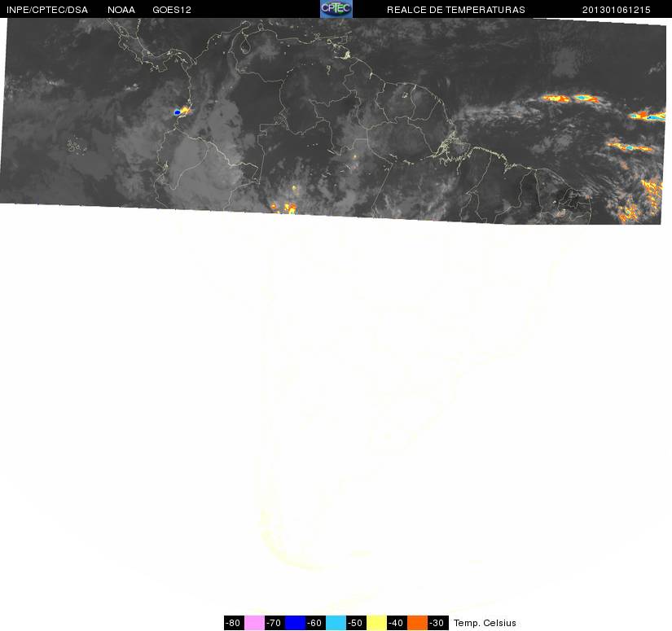Pick the yellow -50 to -40 swatch
The image size is (672, 631).
[x=376, y=623]
